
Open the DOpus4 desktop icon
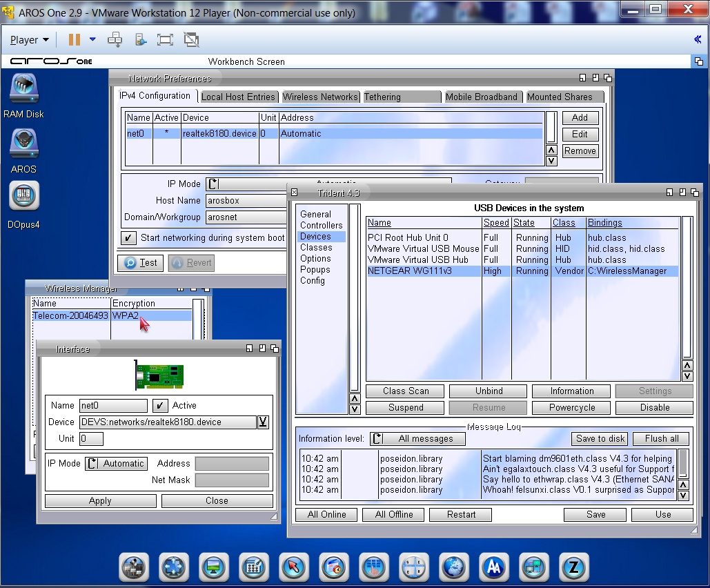(23, 197)
